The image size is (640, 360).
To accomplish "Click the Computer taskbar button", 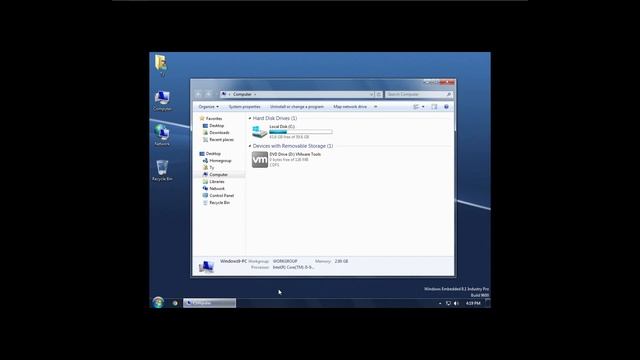I will click(x=209, y=303).
